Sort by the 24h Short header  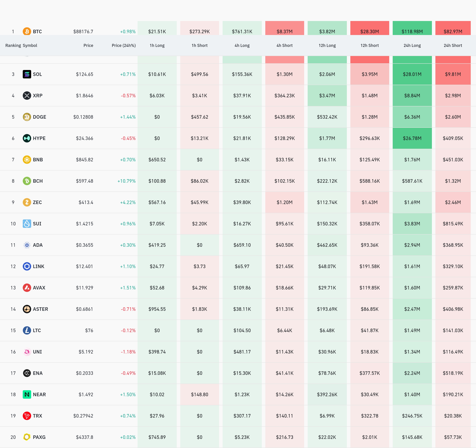coord(453,45)
